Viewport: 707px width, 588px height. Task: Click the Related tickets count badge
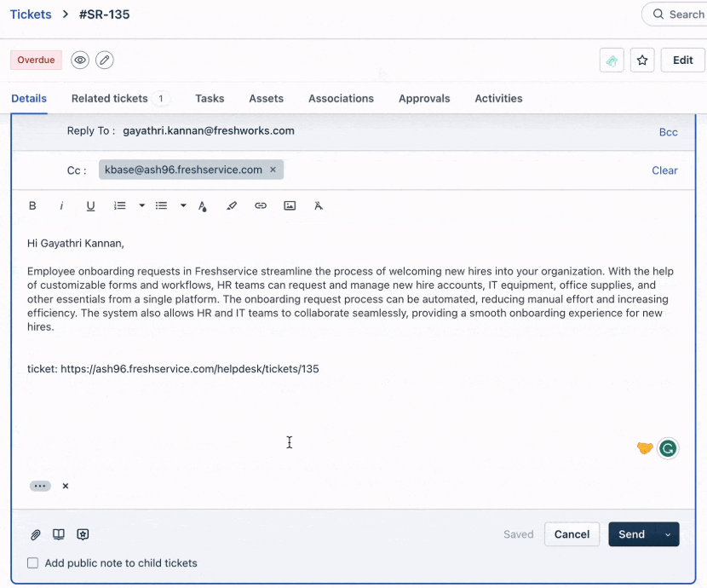pos(160,98)
